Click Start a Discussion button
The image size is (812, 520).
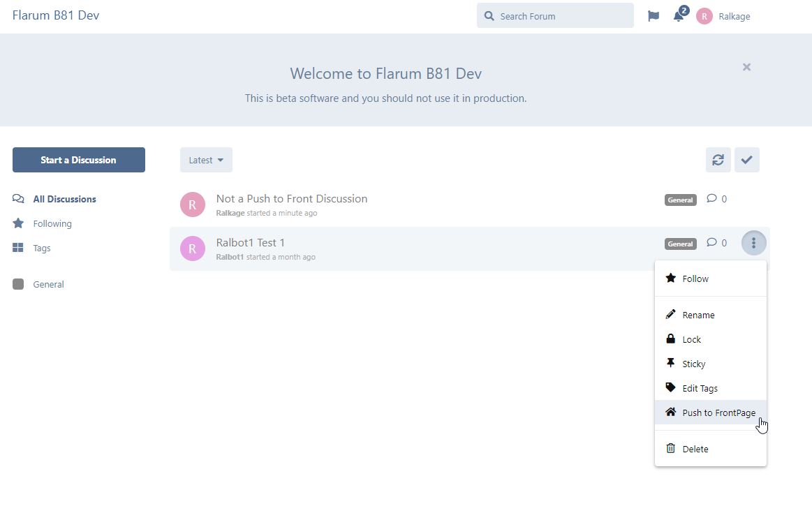(x=79, y=160)
